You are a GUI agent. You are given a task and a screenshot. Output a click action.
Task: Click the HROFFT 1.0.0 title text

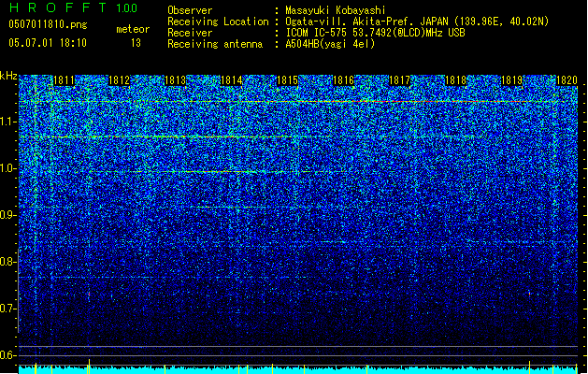point(73,7)
